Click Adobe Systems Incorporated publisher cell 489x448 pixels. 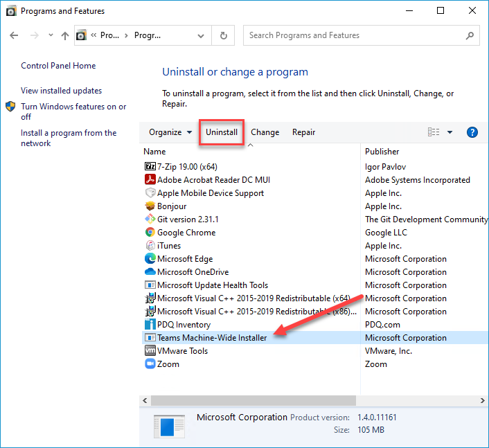pos(417,180)
